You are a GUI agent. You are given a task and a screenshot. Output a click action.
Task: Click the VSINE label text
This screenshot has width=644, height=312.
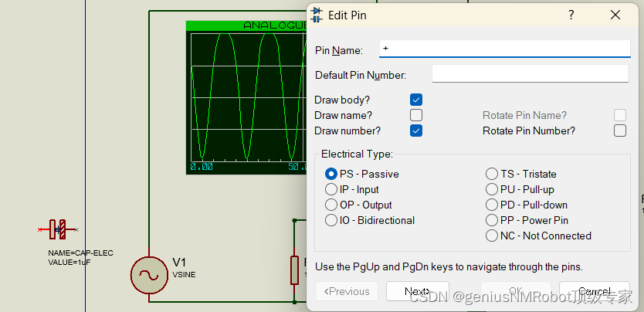point(184,275)
